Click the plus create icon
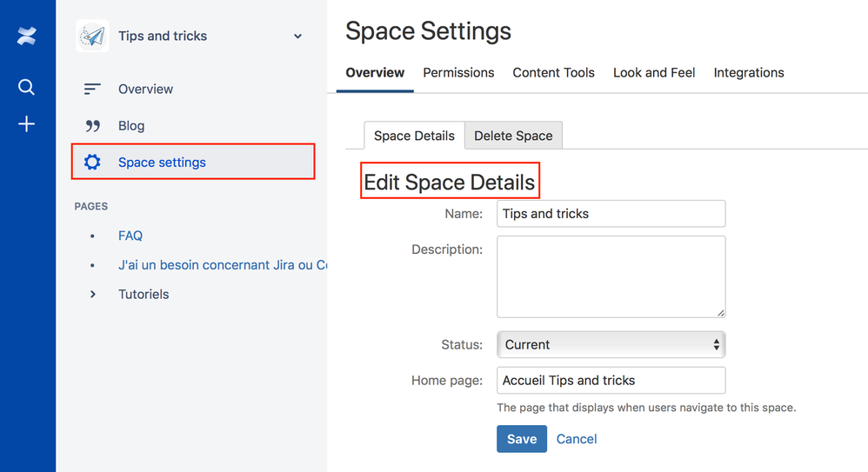 click(27, 124)
